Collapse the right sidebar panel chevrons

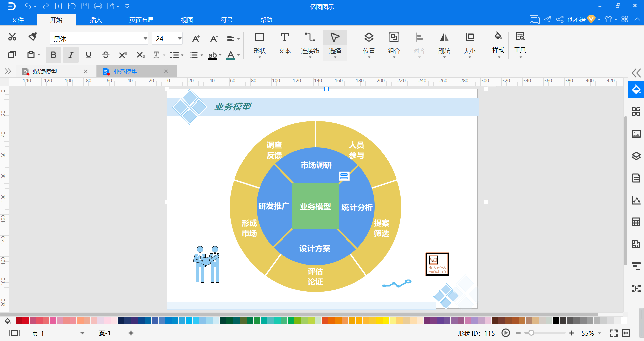pos(636,73)
